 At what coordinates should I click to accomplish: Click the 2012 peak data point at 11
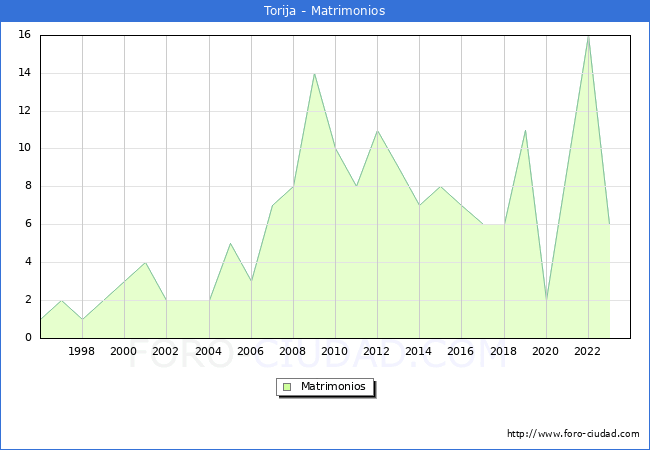(x=377, y=131)
